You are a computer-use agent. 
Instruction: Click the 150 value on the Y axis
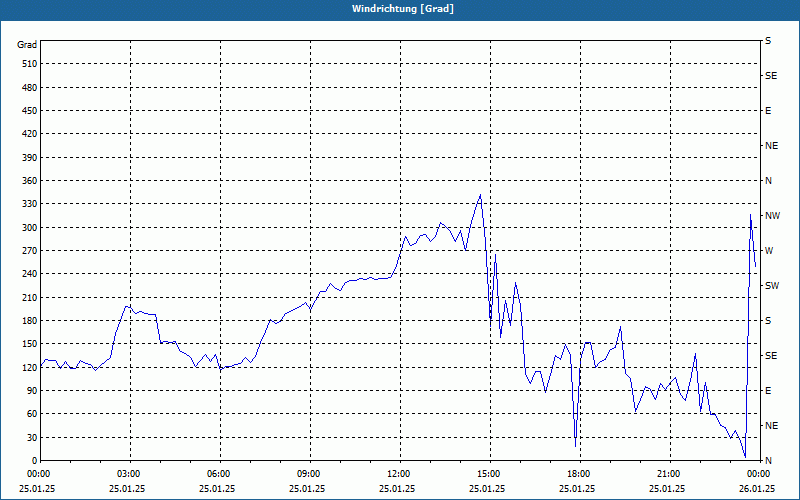pos(30,344)
